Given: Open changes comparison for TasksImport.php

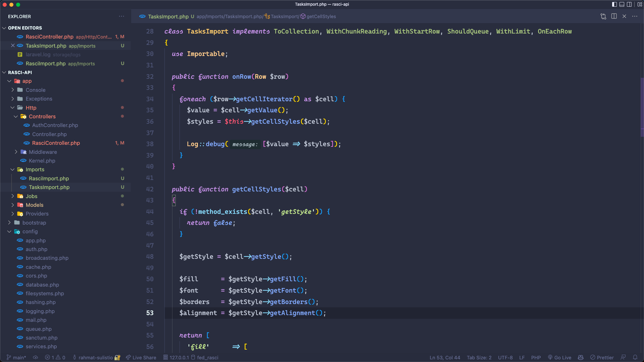Looking at the screenshot, I should pyautogui.click(x=603, y=16).
